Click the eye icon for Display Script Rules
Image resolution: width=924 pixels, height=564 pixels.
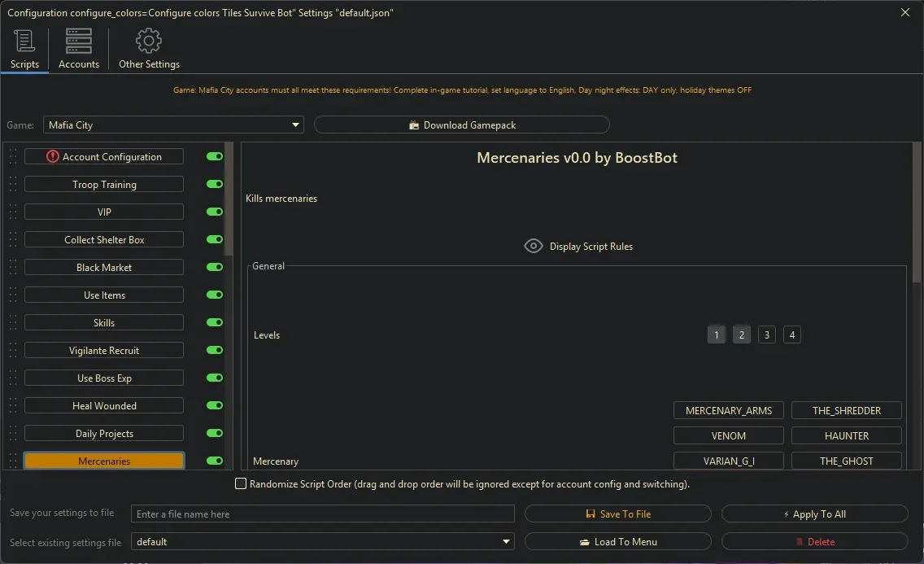[534, 246]
